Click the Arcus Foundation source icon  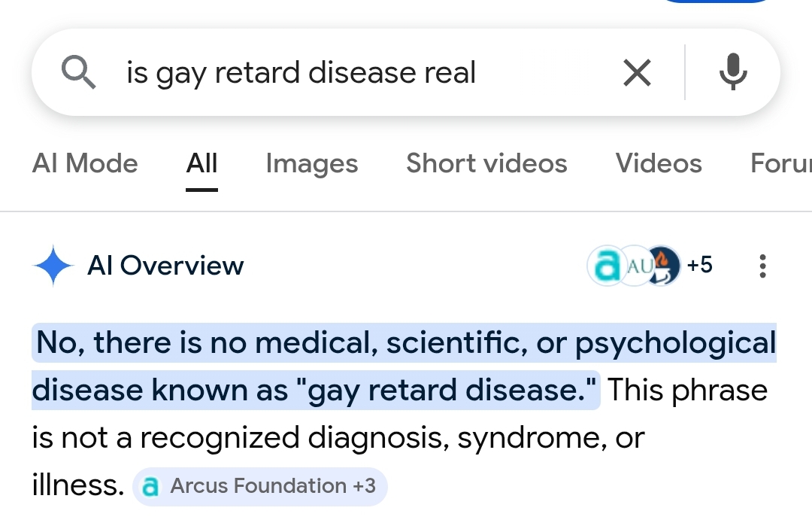click(x=151, y=486)
